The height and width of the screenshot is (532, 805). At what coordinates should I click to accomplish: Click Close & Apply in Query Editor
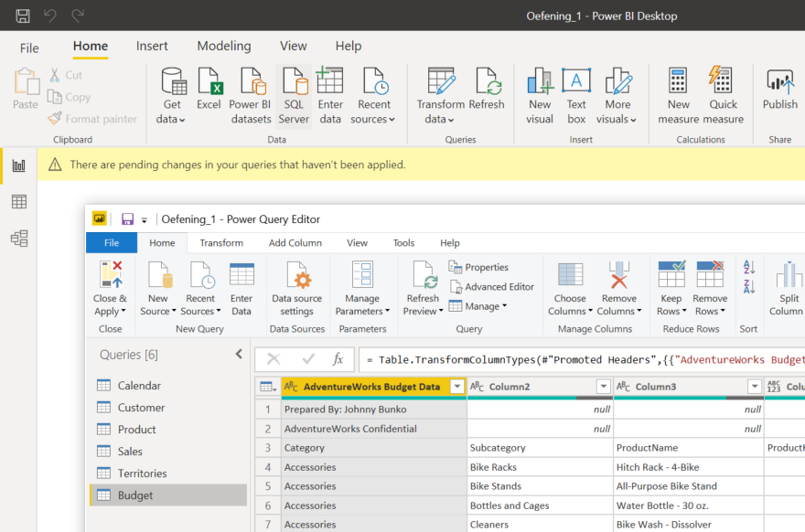pos(110,289)
